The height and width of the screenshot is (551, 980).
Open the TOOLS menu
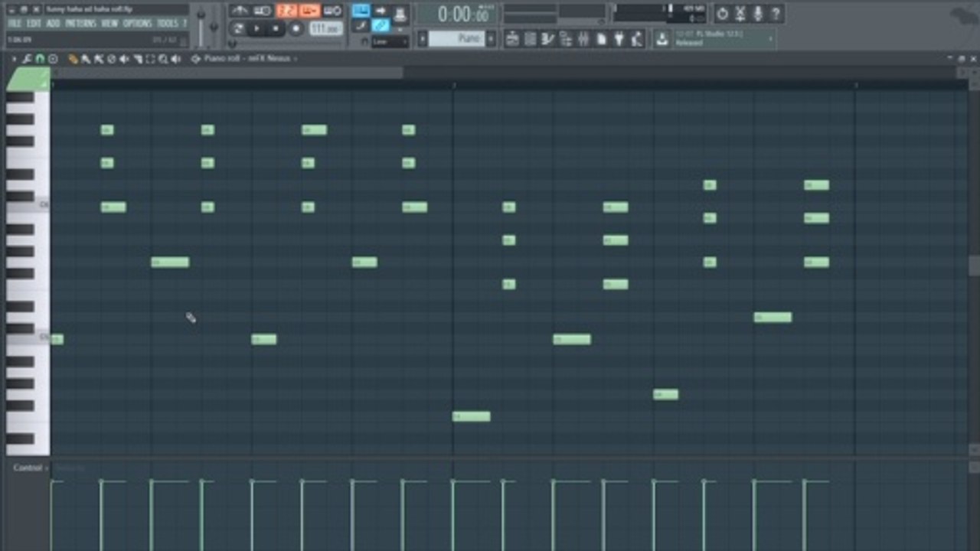(x=167, y=24)
